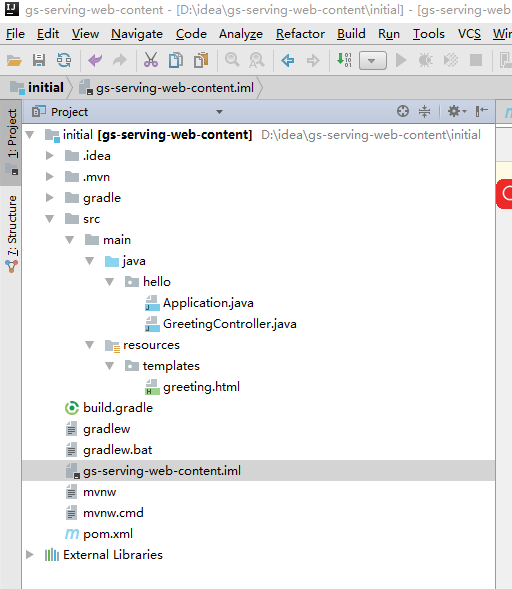Collapse the hello package
Screen dimensions: 512x589
coord(109,282)
